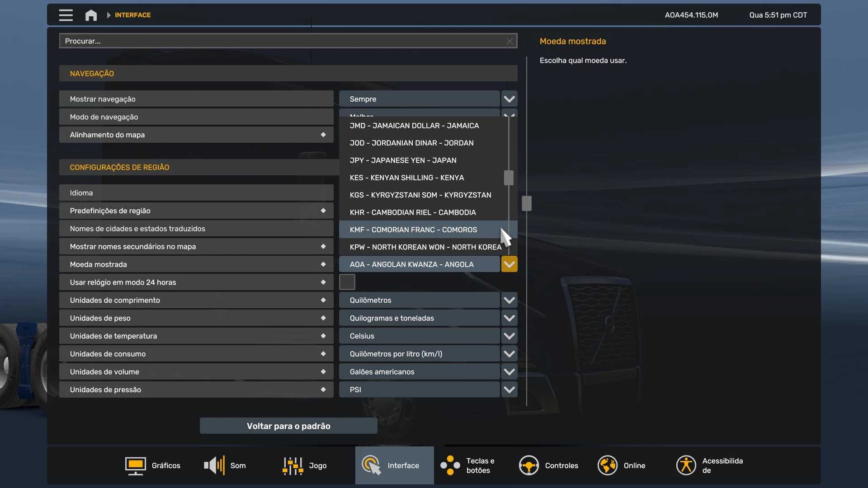Open Teclas e botões icon
The image size is (868, 488).
pyautogui.click(x=450, y=465)
